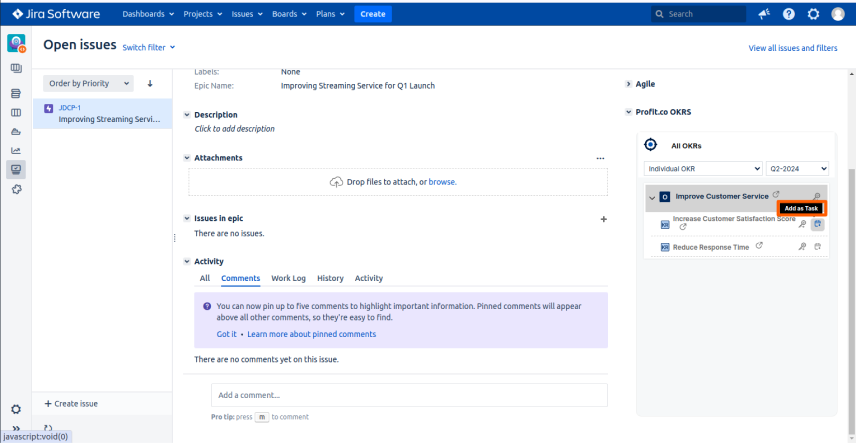Open Learn more about pinned comments
The image size is (856, 443).
point(312,334)
